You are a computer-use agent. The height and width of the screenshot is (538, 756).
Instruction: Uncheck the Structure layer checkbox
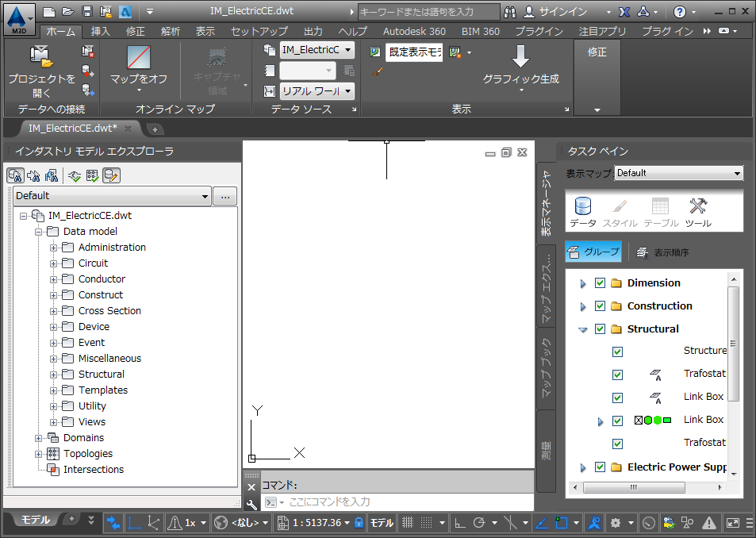[x=617, y=352]
